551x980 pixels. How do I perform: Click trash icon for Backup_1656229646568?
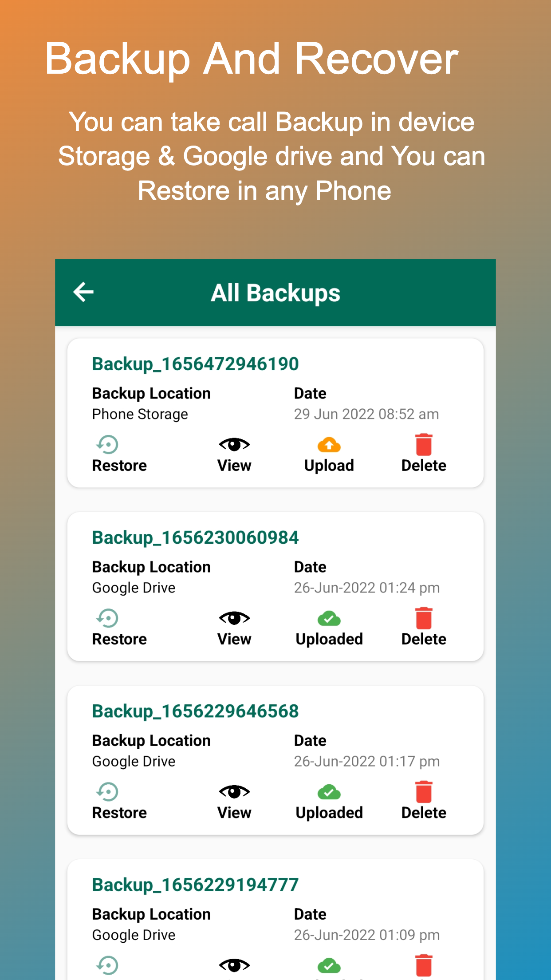pyautogui.click(x=424, y=792)
